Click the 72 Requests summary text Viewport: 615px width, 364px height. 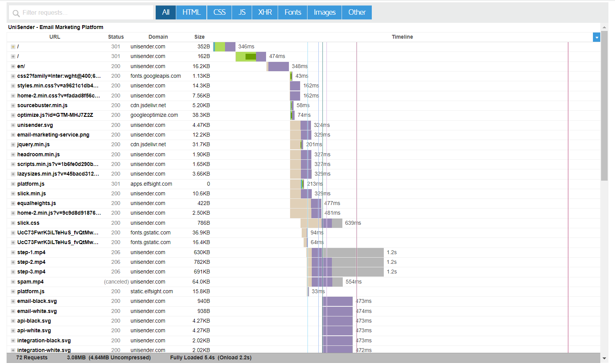pyautogui.click(x=32, y=357)
